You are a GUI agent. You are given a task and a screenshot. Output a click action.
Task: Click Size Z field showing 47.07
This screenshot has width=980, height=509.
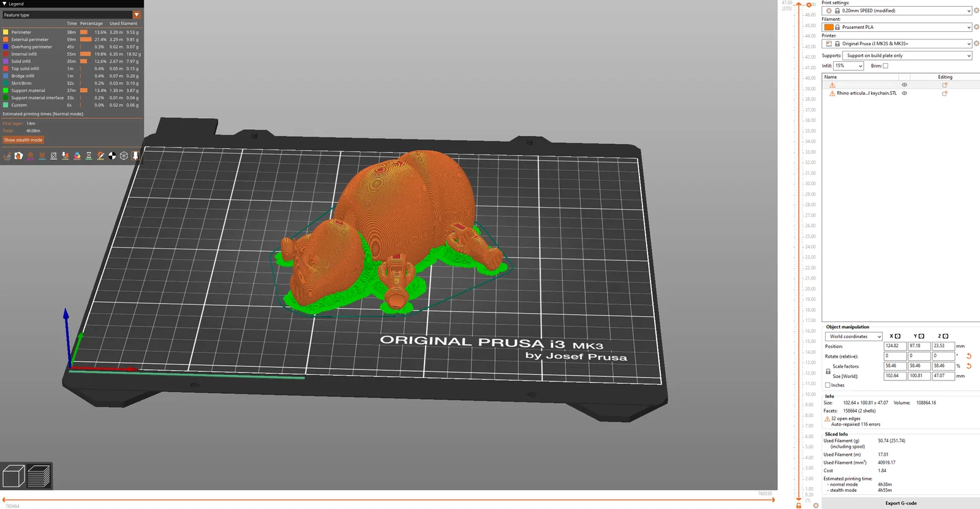(943, 375)
